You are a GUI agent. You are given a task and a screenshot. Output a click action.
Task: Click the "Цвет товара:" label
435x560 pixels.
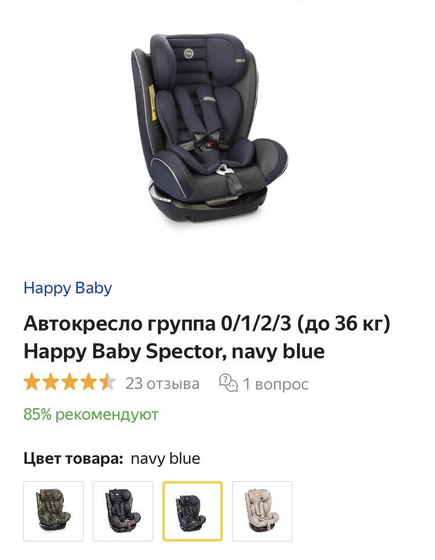[x=73, y=459]
